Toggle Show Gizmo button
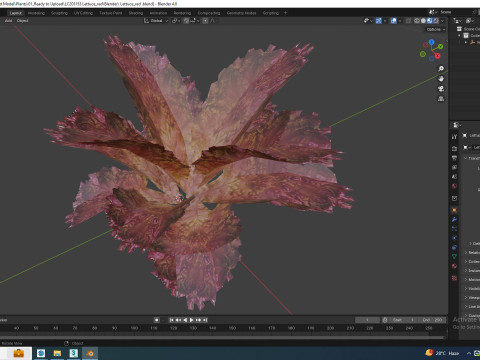This screenshot has width=480, height=360. click(x=379, y=21)
